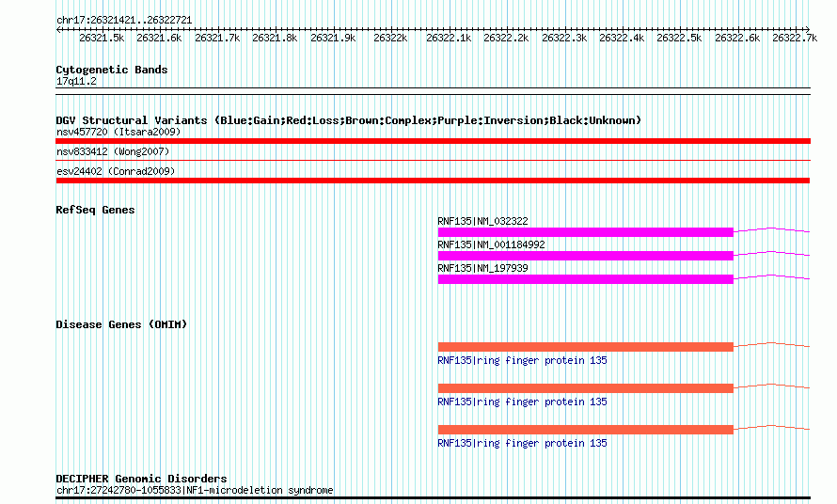Image resolution: width=837 pixels, height=504 pixels.
Task: Select the magenta NM_032322 exon bar
Action: [586, 232]
